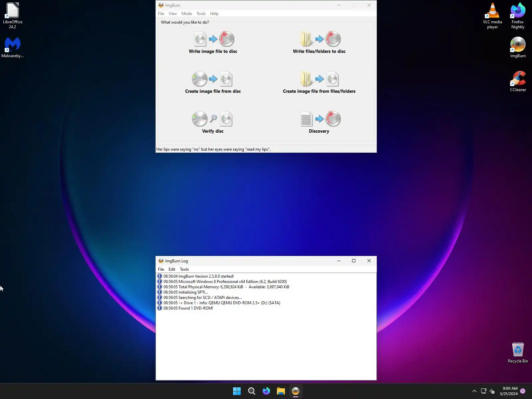Open the Windows Start menu
This screenshot has width=532, height=399.
237,391
